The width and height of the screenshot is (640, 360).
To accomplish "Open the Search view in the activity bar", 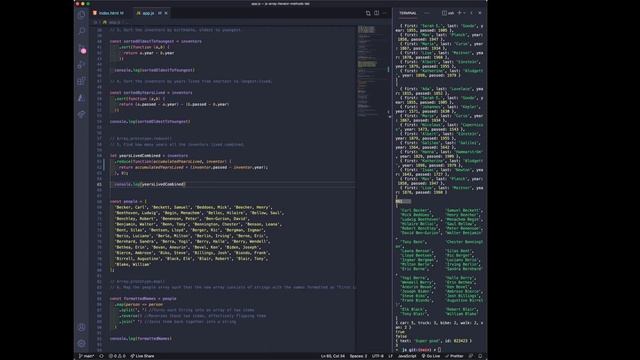I will (82, 31).
